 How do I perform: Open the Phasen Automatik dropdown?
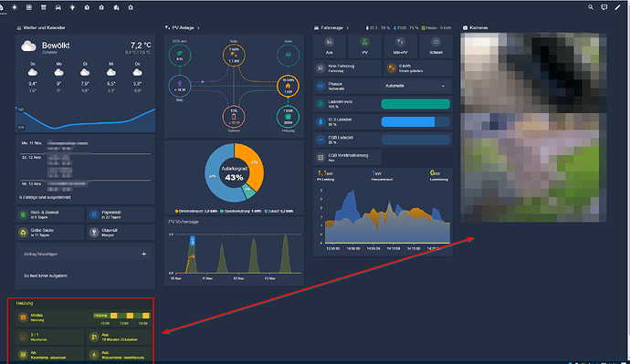coord(415,86)
